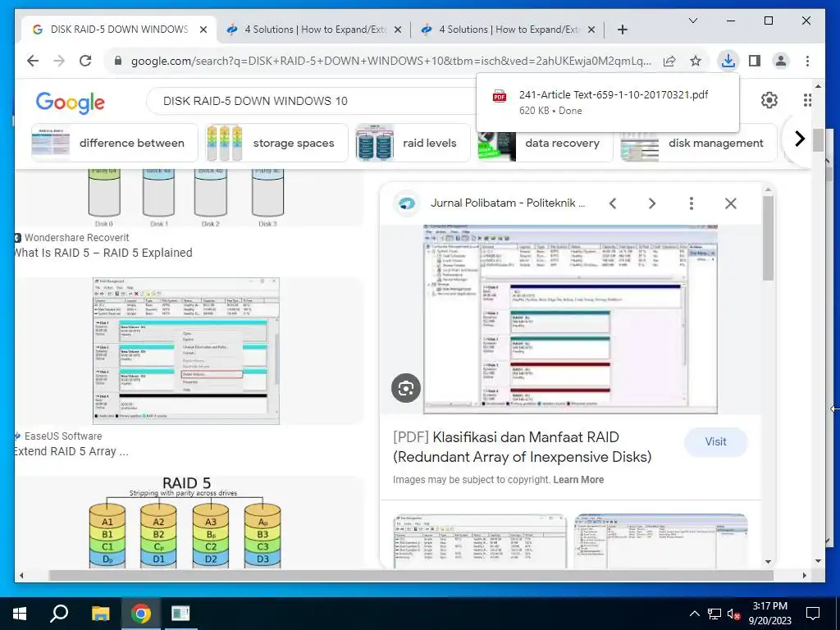840x630 pixels.
Task: Go to Google home via logo
Action: [x=71, y=102]
